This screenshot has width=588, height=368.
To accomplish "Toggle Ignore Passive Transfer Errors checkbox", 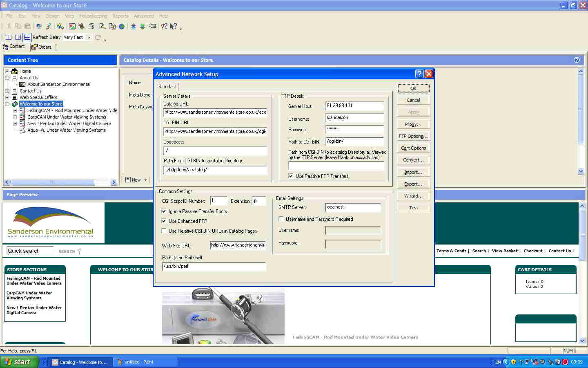I will pyautogui.click(x=164, y=211).
